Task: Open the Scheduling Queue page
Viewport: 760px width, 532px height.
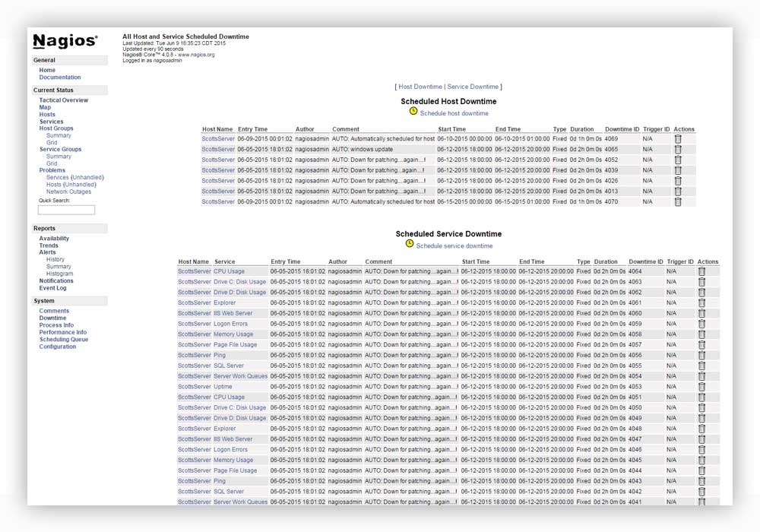Action: (x=64, y=340)
